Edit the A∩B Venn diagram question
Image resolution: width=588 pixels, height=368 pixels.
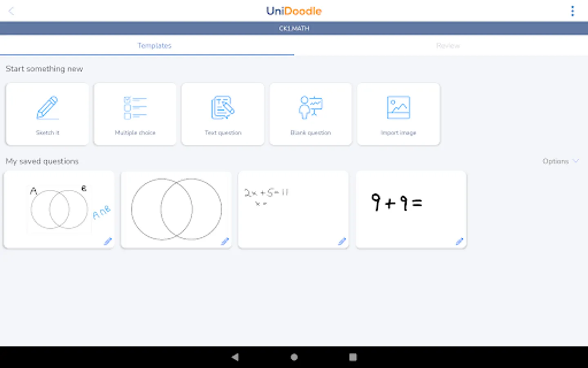click(x=108, y=241)
